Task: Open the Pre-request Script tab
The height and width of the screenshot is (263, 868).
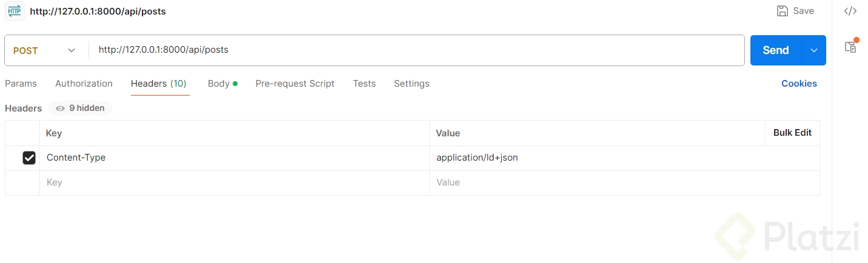Action: (x=295, y=84)
